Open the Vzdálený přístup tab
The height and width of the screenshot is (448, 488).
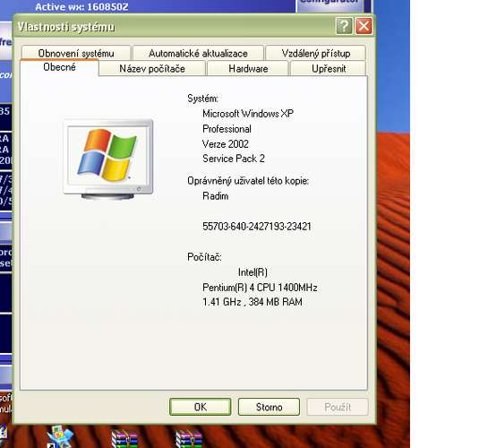[x=315, y=53]
